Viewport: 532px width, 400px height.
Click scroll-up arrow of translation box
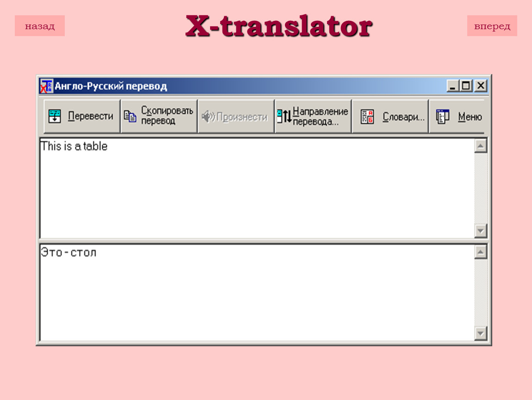481,252
